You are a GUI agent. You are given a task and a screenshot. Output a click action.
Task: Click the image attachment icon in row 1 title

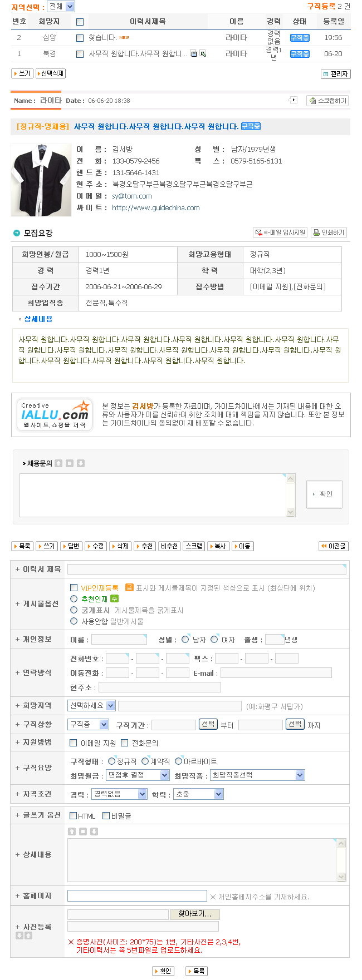(194, 54)
